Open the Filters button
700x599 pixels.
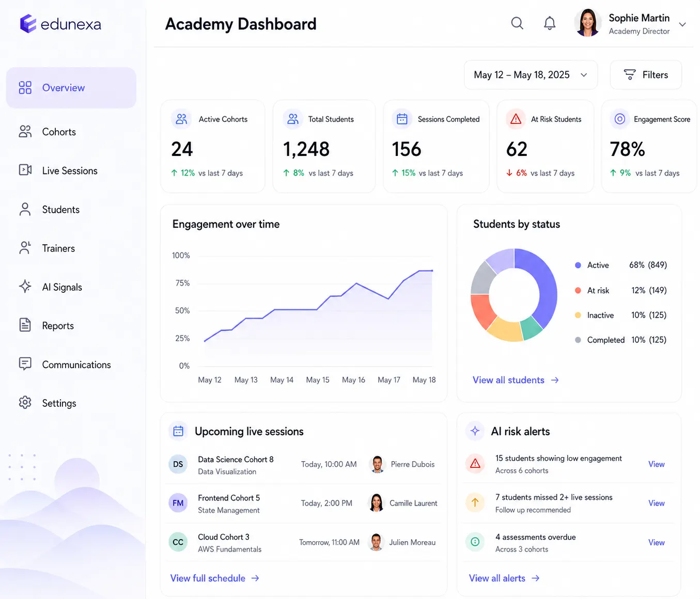click(x=646, y=75)
